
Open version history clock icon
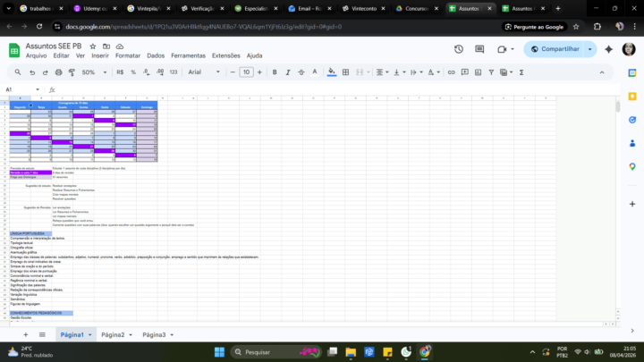458,49
